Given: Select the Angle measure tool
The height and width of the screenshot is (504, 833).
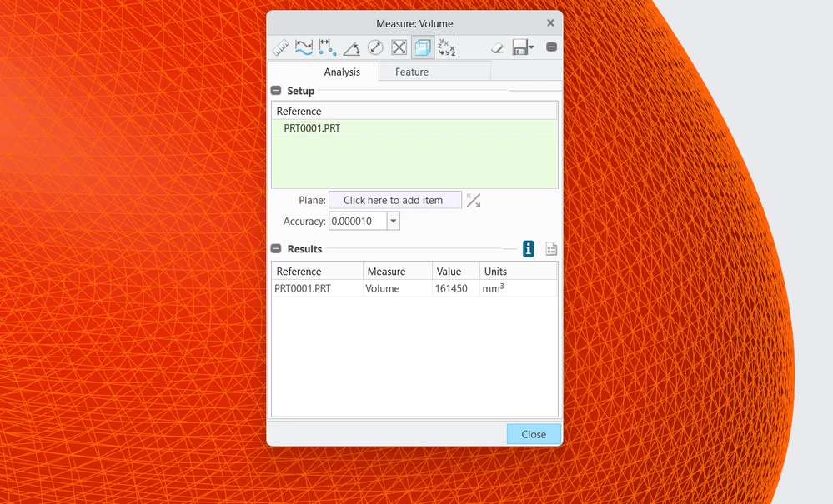Looking at the screenshot, I should (x=351, y=47).
